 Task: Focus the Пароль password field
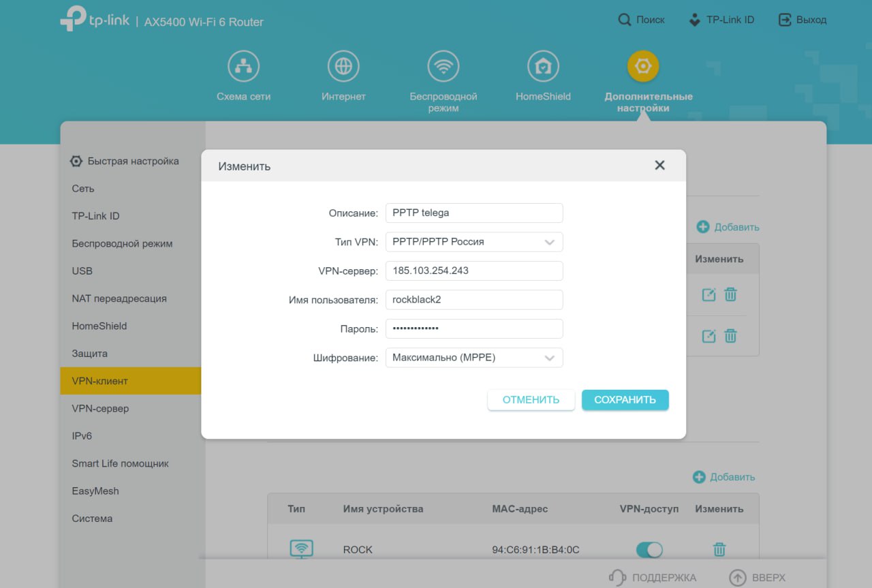(x=474, y=328)
